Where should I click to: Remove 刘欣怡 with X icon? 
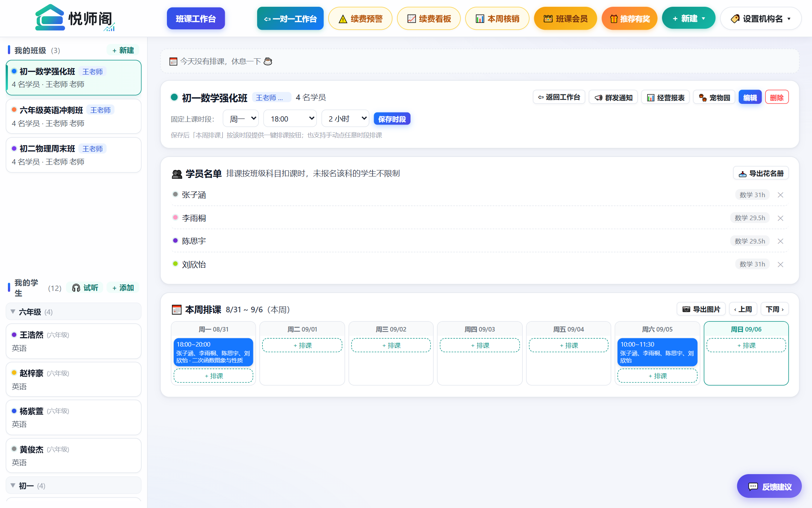pos(780,265)
